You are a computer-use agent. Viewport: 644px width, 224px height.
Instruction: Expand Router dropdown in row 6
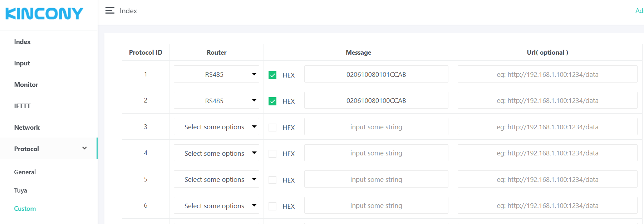point(216,206)
